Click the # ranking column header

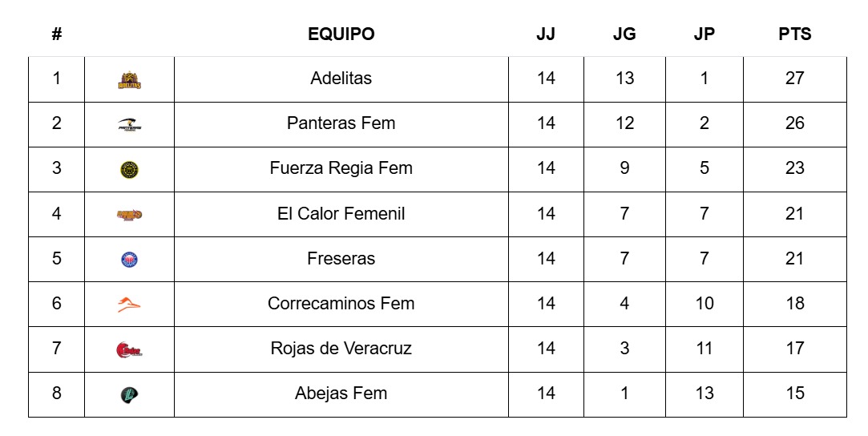(57, 34)
